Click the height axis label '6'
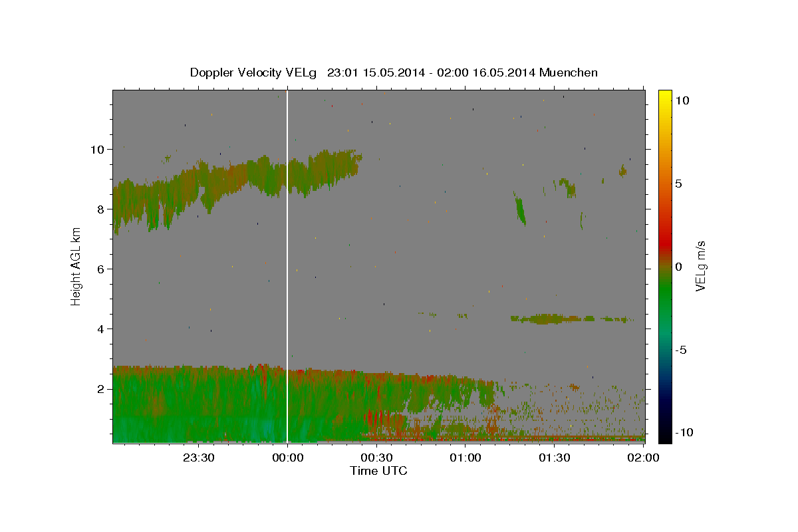This screenshot has width=798, height=532. point(99,269)
